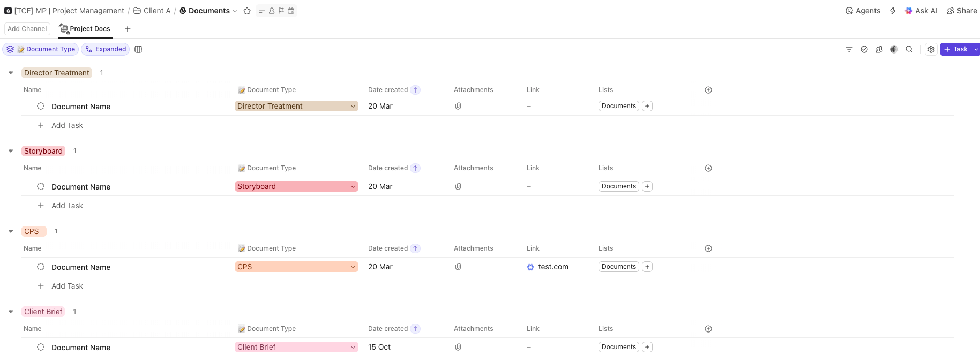
Task: Open the test.com link
Action: pyautogui.click(x=553, y=267)
